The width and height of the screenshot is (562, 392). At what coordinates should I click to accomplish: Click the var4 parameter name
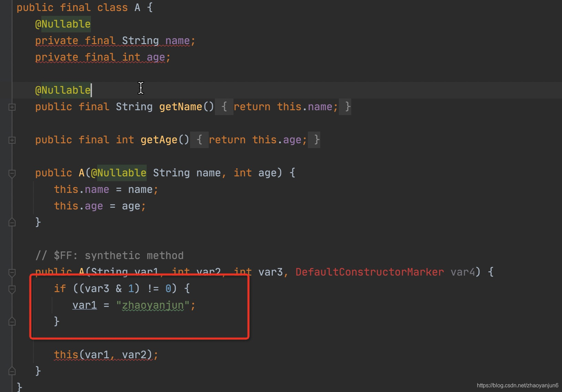tap(462, 272)
